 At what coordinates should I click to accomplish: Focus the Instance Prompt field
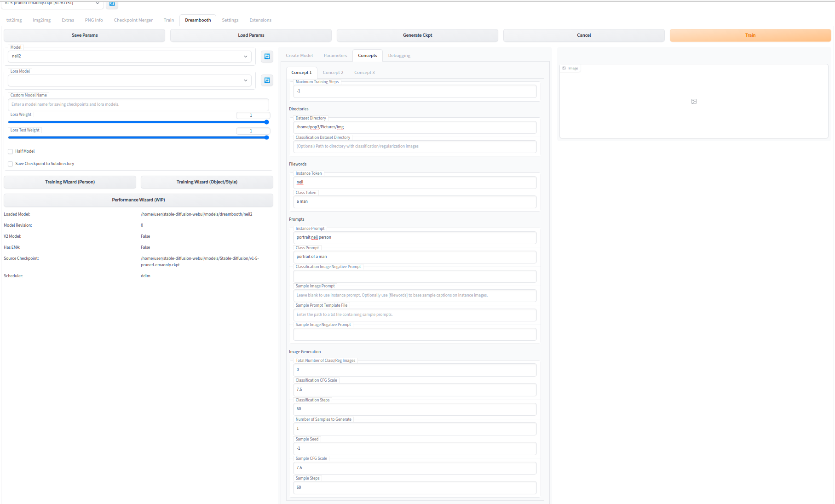click(415, 238)
